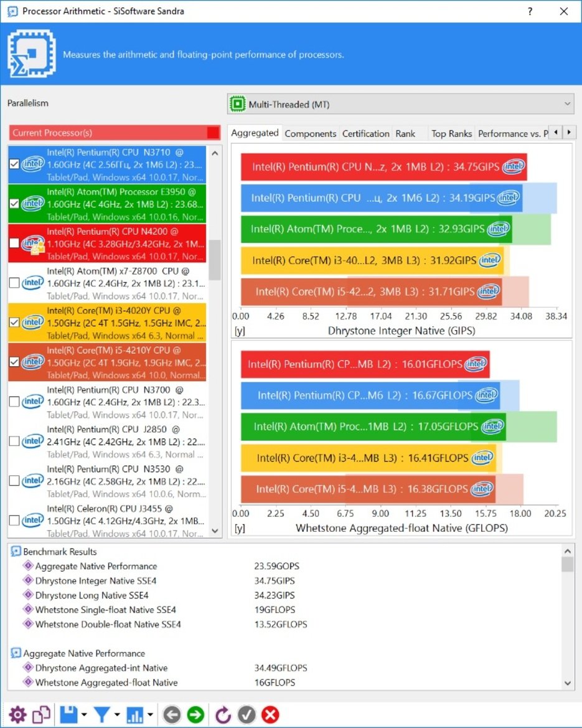Click the Intel logo on the Atom E3950 row

pos(32,204)
